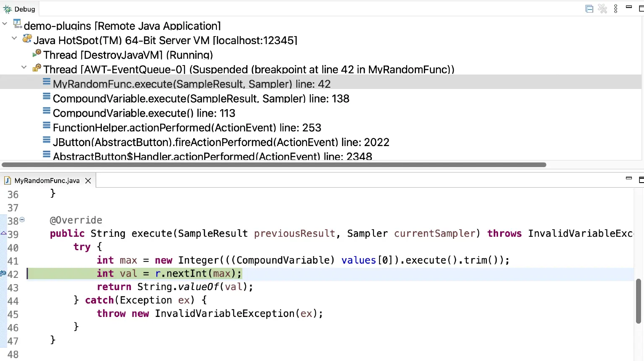Click the DestroyJavaVM thread icon
Image resolution: width=644 pixels, height=361 pixels.
click(x=37, y=54)
